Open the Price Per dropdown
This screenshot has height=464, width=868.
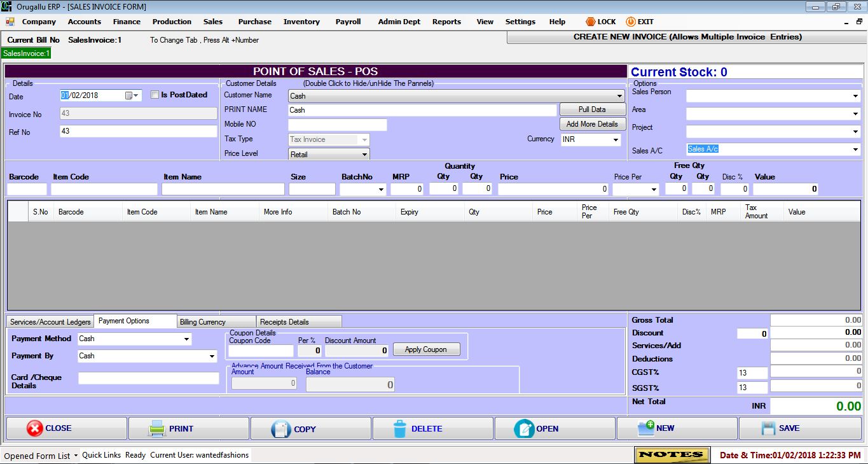(654, 189)
